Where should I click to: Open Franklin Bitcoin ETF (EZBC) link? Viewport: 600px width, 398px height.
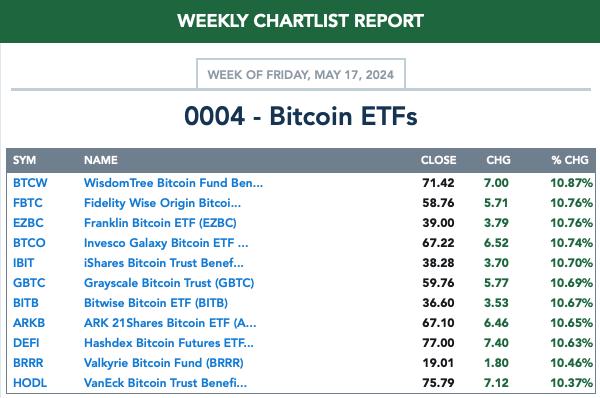pos(160,223)
